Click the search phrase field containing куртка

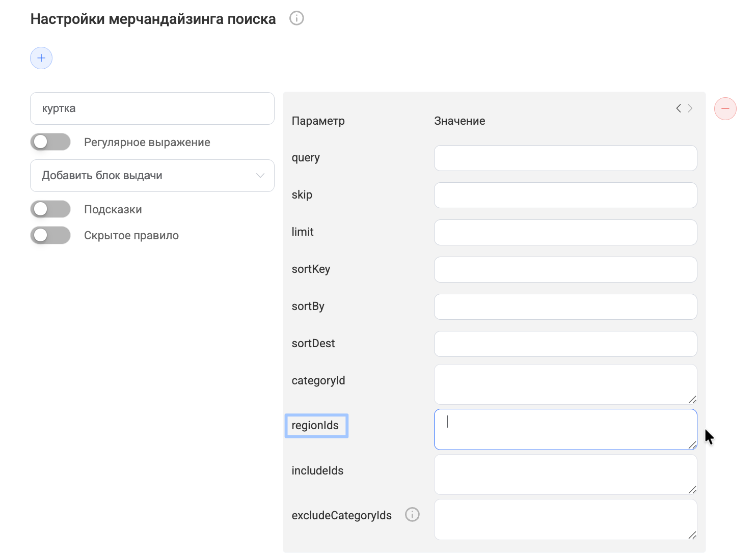click(x=152, y=108)
